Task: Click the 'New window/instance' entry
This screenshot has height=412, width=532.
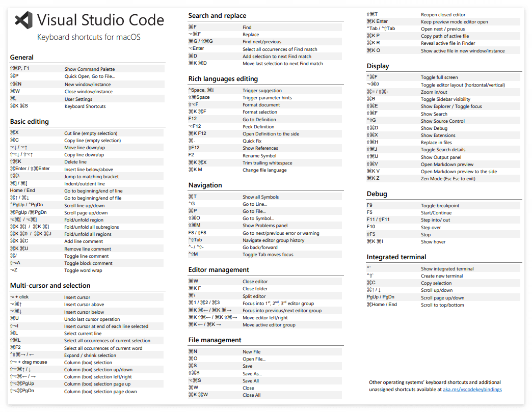Action: pos(88,85)
